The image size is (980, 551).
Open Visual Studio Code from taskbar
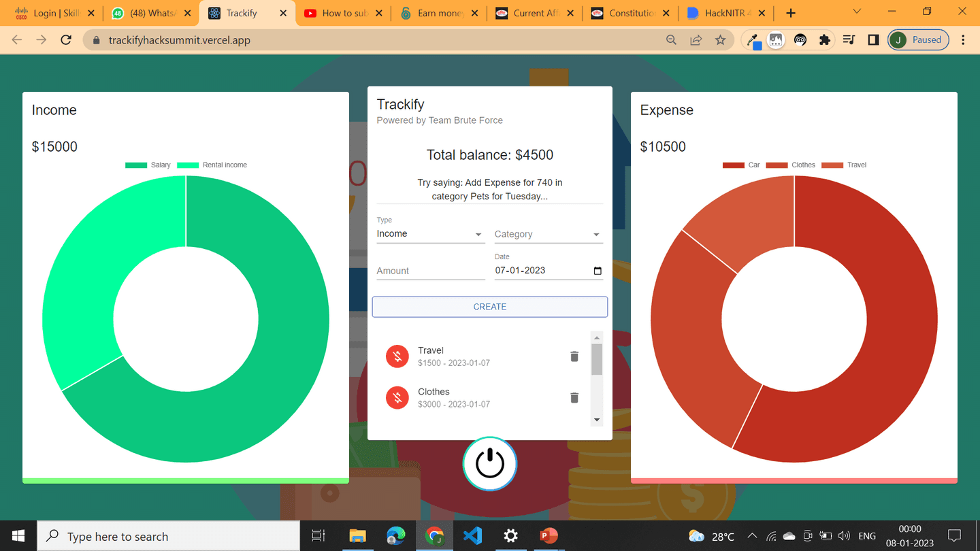pos(472,536)
